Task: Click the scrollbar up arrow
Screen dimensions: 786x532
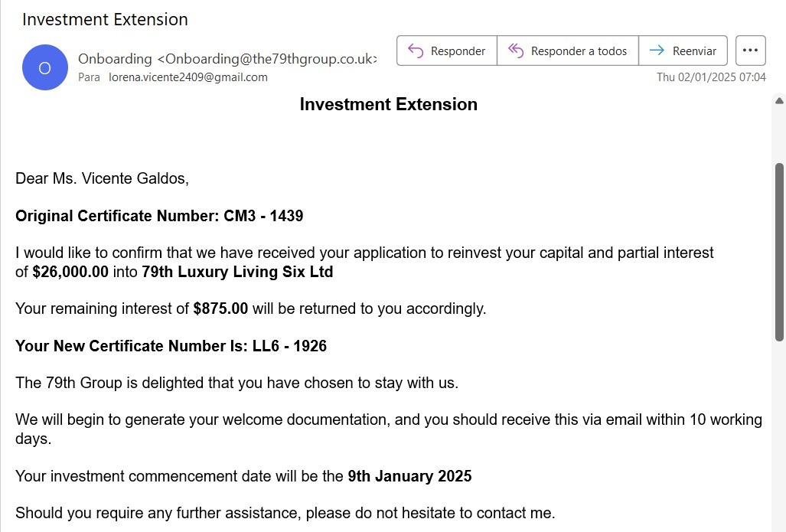Action: pos(779,101)
